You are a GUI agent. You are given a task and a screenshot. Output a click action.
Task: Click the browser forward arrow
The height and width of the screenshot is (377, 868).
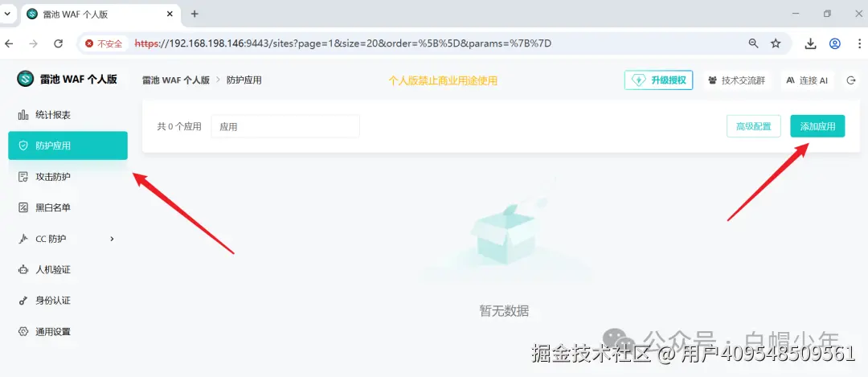click(34, 43)
